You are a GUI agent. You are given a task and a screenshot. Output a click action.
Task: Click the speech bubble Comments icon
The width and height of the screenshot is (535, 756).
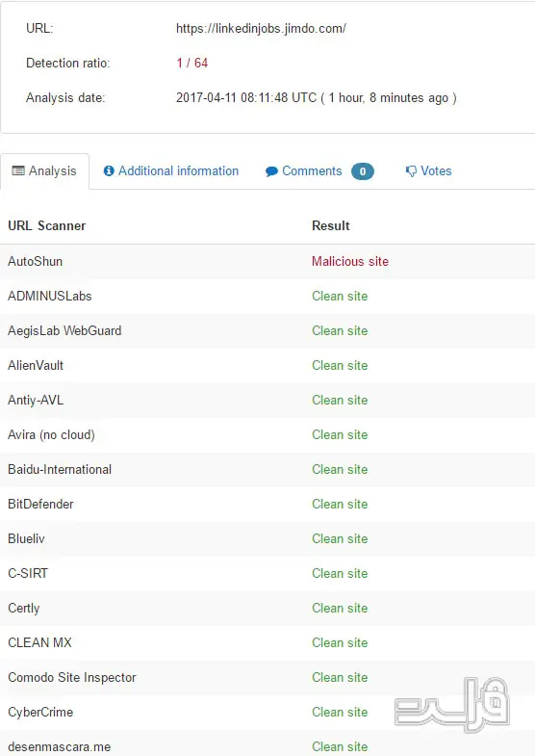271,171
